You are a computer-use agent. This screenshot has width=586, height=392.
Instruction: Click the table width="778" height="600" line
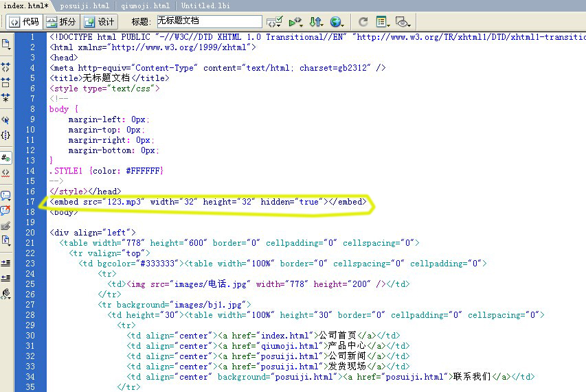click(x=239, y=242)
